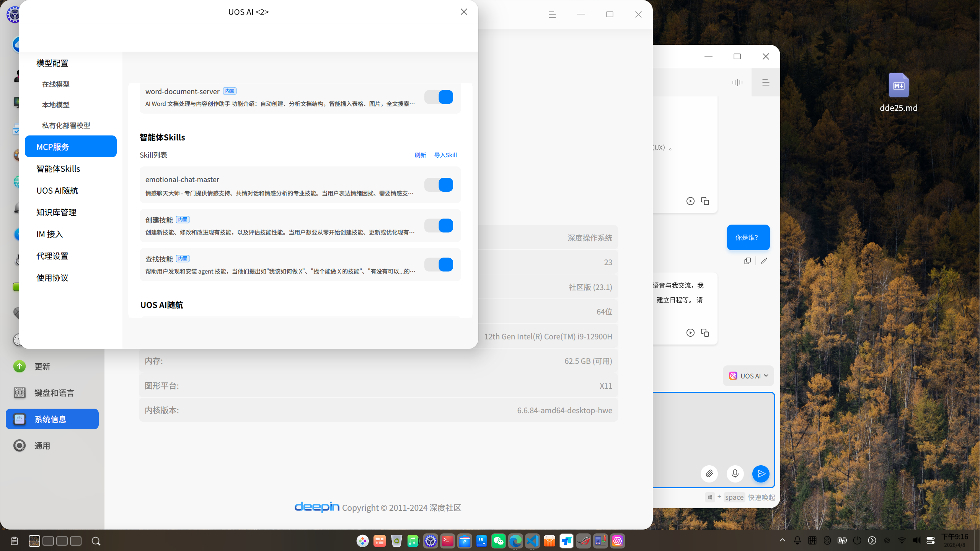The width and height of the screenshot is (980, 551).
Task: Click edit pencil icon under 你是谁 message
Action: point(764,261)
